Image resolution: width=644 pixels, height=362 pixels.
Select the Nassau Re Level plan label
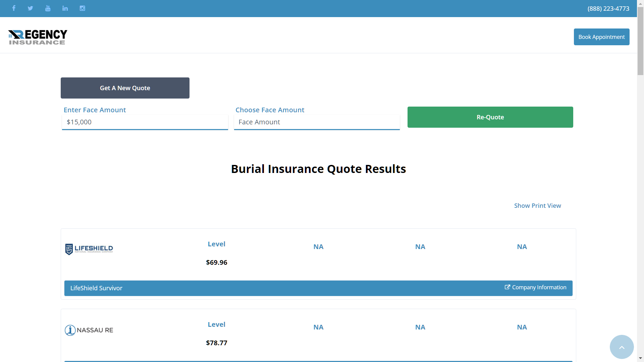[216, 324]
